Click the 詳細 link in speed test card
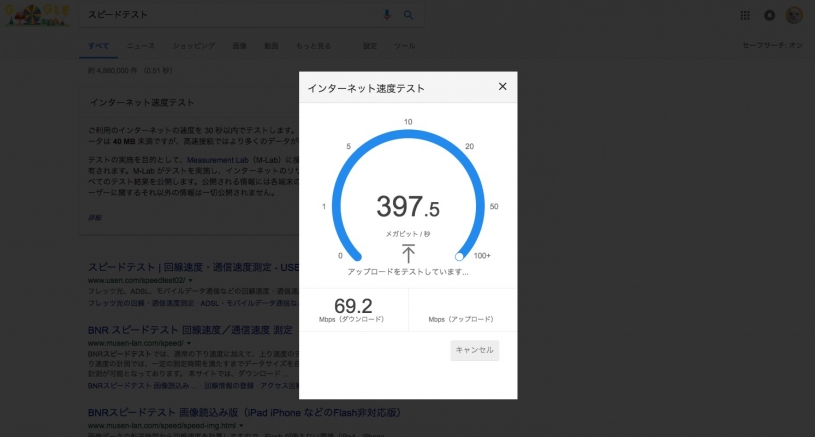Screen dimensions: 815x437 pos(95,217)
